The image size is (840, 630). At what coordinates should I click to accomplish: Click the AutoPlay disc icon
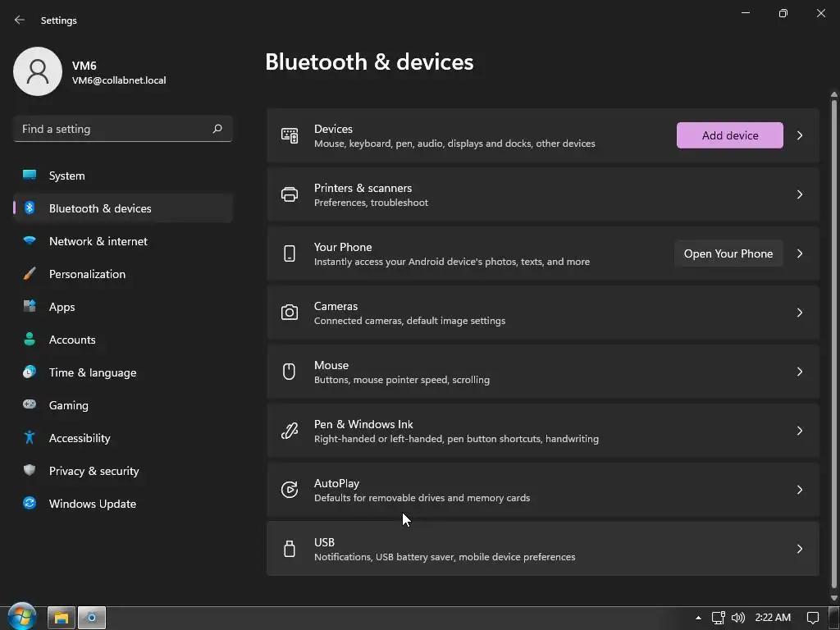(x=290, y=490)
